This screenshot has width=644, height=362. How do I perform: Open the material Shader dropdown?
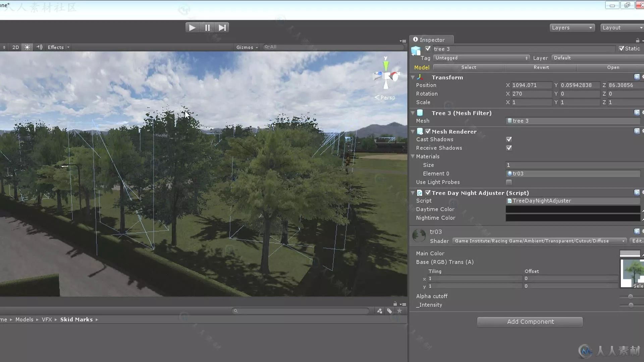coord(539,241)
